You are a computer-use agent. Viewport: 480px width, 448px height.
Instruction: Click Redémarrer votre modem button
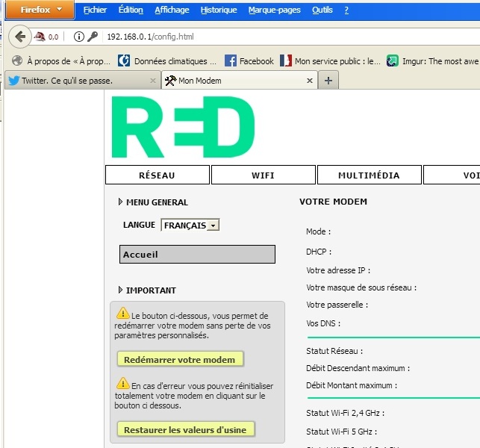(180, 359)
